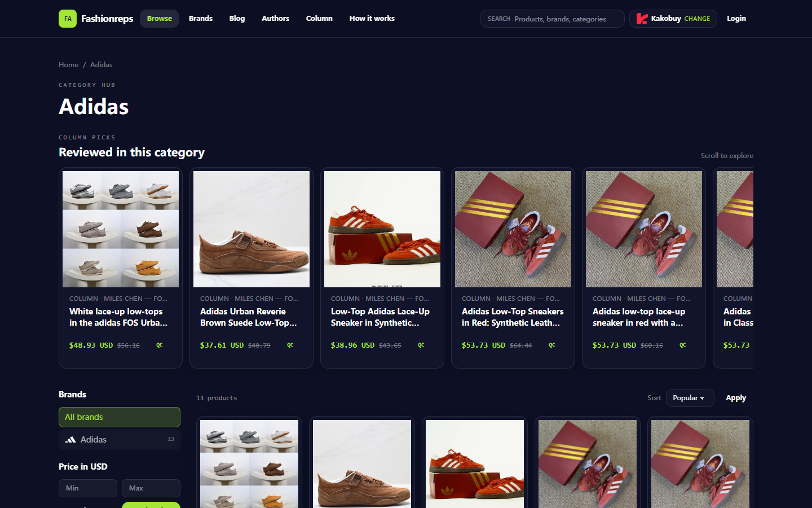Open Adidas low-top lace-up sneaker in red review

click(x=639, y=317)
